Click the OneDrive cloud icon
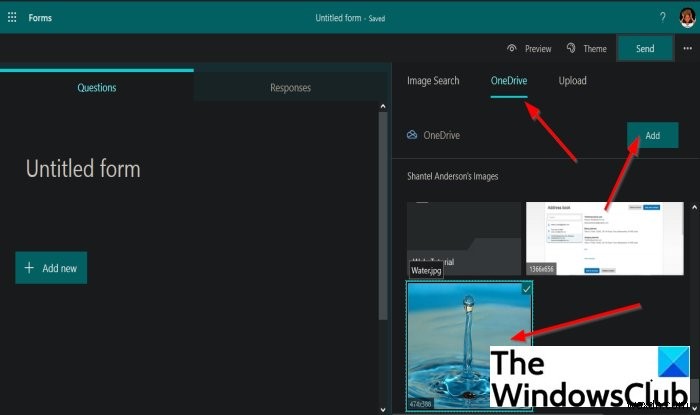This screenshot has width=700, height=415. 412,135
